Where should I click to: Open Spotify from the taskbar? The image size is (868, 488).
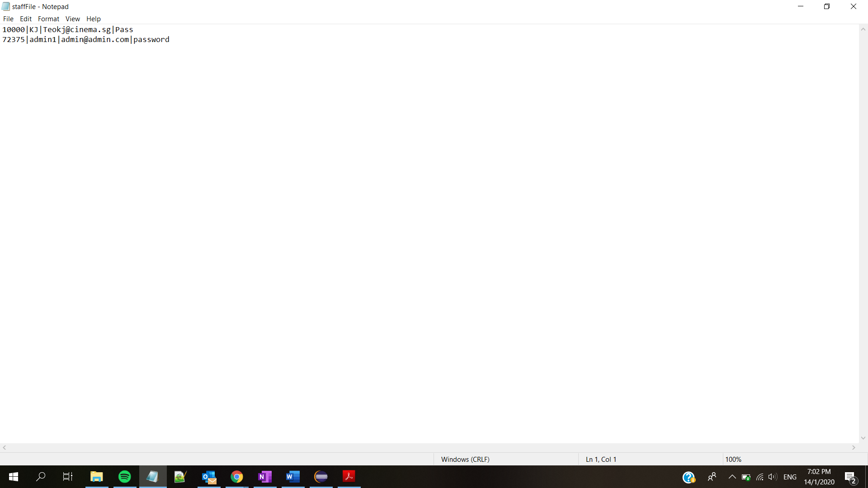pos(124,477)
